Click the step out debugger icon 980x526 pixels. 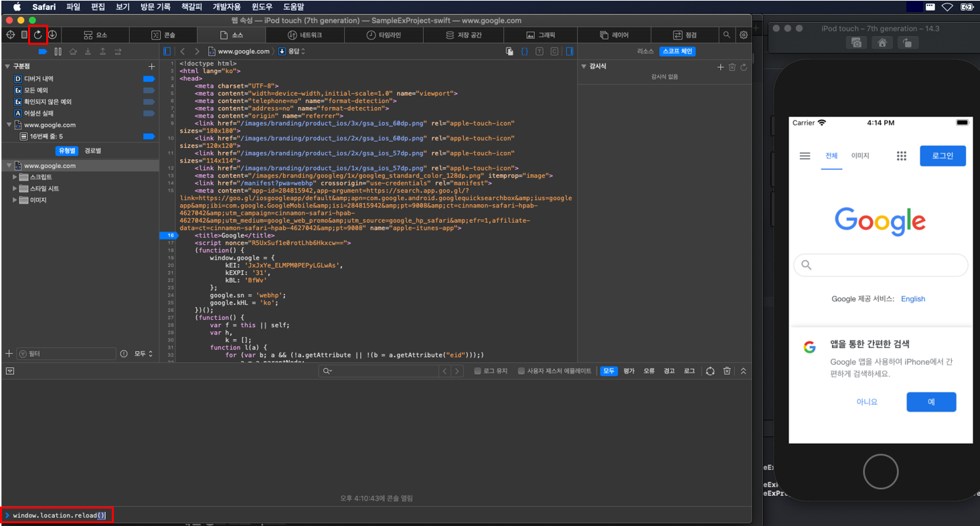[102, 52]
